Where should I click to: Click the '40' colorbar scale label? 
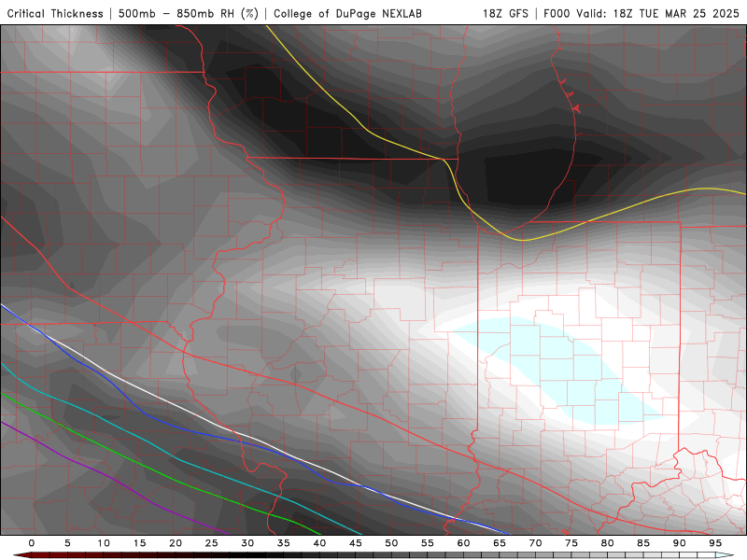click(x=319, y=543)
